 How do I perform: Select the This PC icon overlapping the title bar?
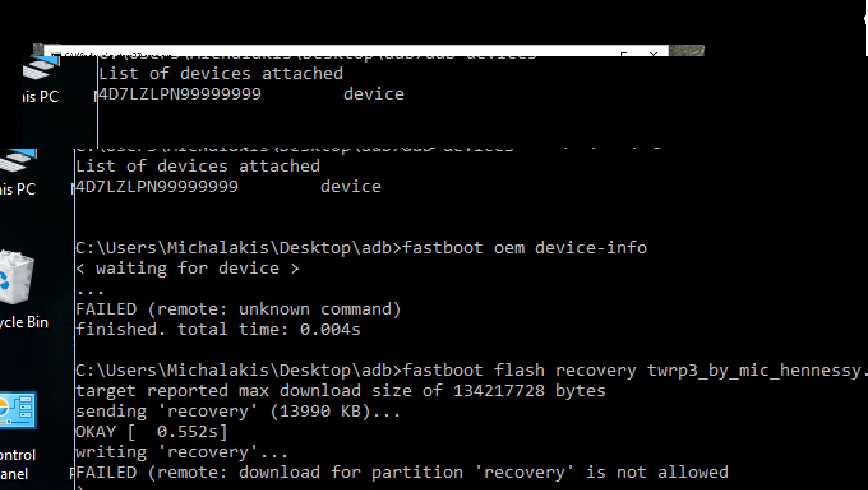coord(40,70)
